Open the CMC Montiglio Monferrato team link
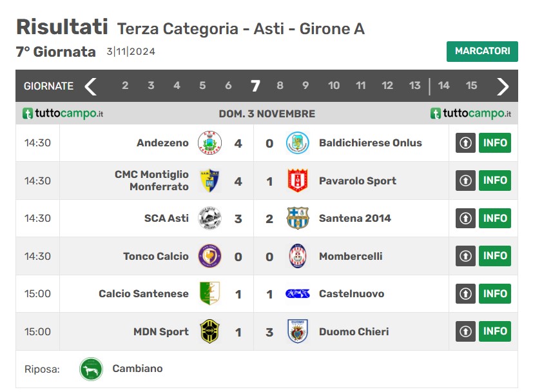 tap(151, 181)
